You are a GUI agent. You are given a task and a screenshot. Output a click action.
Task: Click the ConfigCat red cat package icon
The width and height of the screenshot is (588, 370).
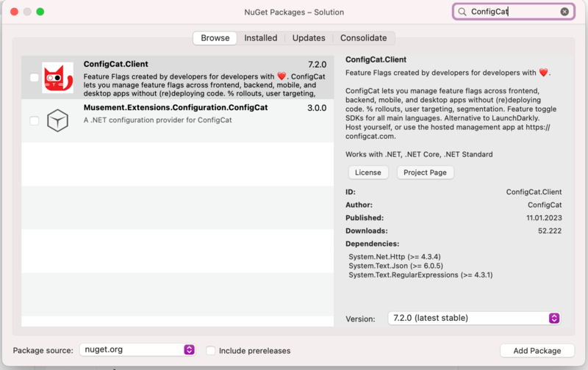(x=57, y=78)
